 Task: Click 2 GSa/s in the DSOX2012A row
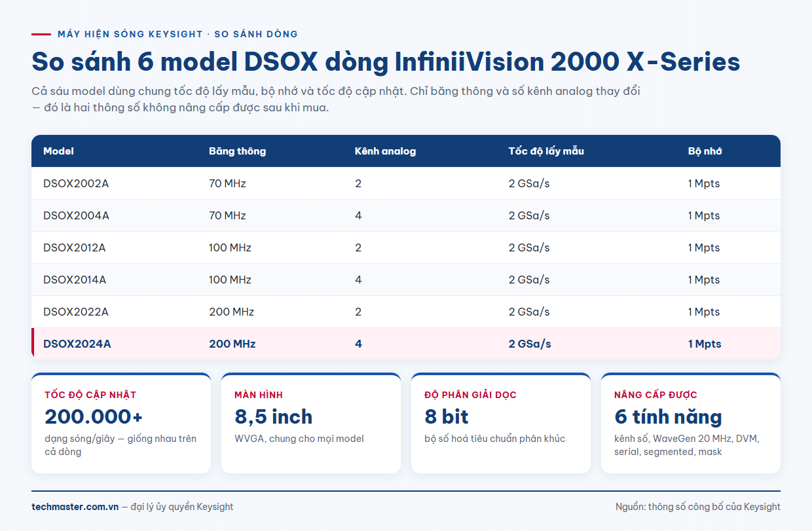pos(529,247)
